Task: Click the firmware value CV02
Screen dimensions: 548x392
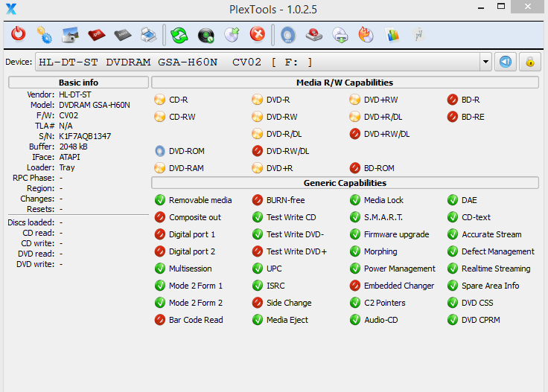Action: coord(68,115)
